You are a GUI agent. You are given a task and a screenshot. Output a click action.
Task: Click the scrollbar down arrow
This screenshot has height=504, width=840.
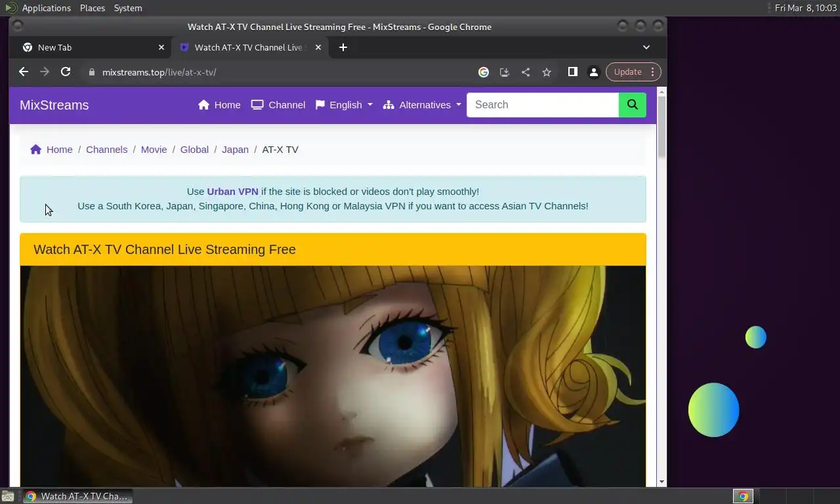point(661,482)
